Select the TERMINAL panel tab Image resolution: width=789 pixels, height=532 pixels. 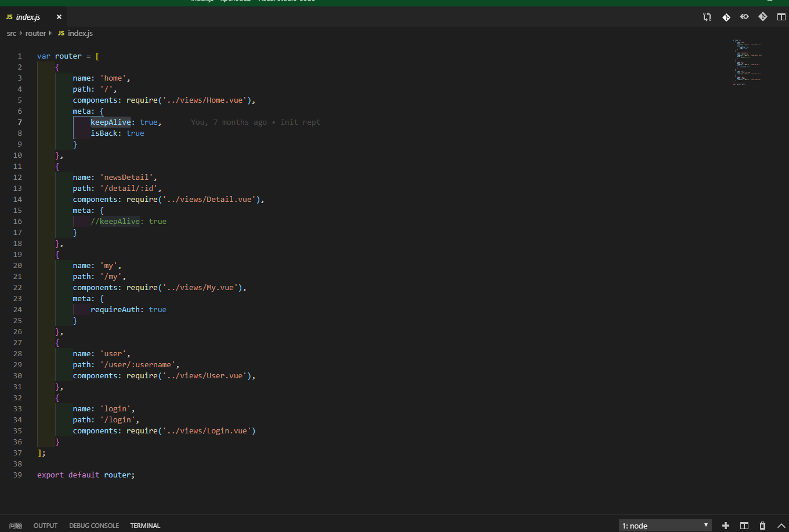[145, 526]
